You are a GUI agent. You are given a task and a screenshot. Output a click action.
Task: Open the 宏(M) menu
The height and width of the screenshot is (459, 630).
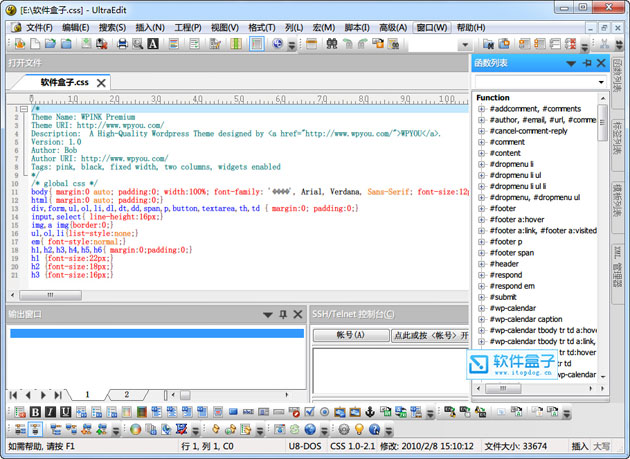(x=323, y=27)
